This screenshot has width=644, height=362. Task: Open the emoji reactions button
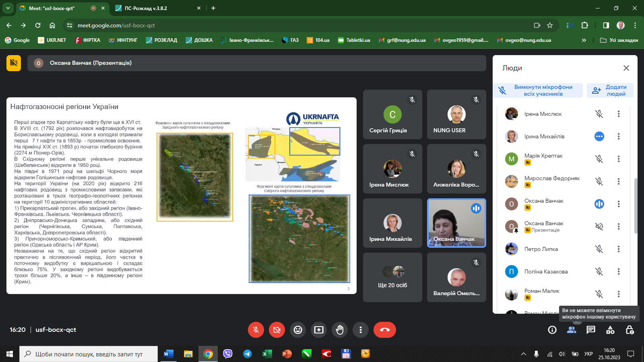point(298,330)
